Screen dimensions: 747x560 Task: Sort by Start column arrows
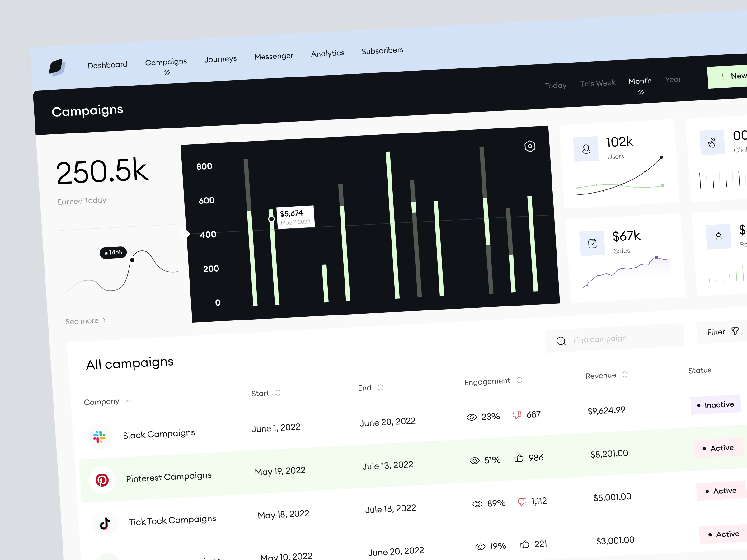278,393
